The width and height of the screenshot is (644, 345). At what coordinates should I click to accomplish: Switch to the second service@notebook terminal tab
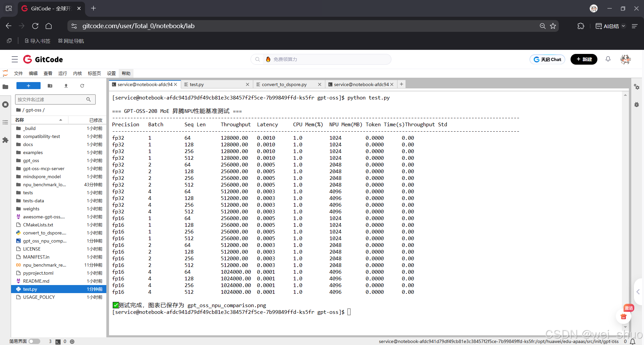point(361,84)
